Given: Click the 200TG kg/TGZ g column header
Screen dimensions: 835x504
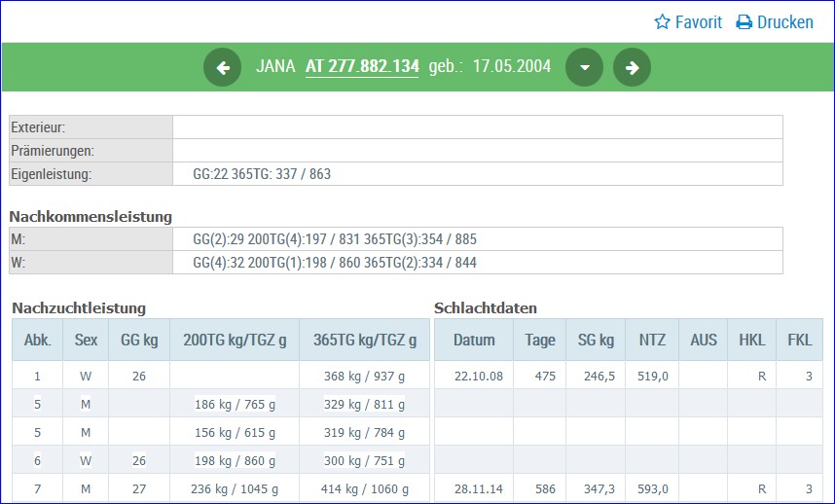Looking at the screenshot, I should tap(235, 340).
